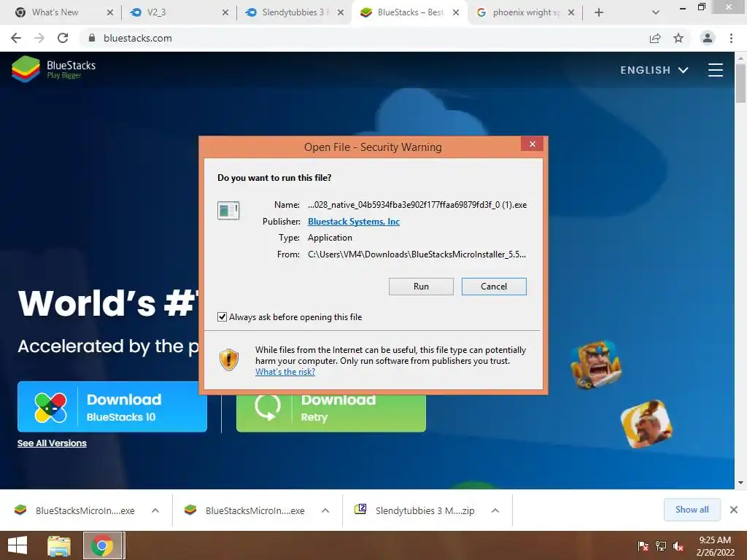Open network status icon in tray
Screen dimensions: 747x560
(661, 546)
